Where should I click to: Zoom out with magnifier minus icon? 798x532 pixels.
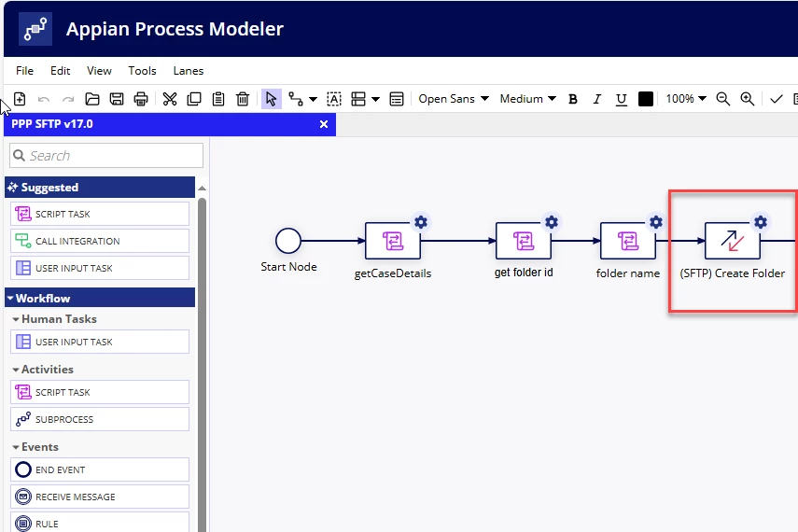tap(722, 99)
